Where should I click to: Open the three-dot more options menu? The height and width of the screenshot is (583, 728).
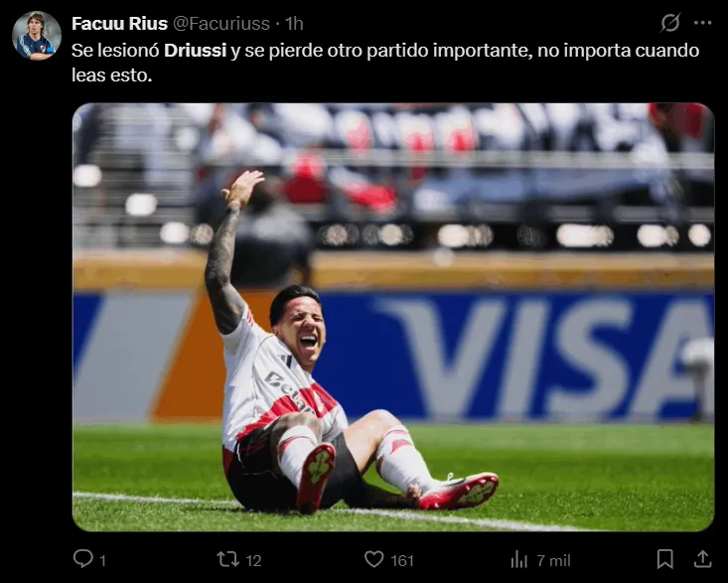coord(702,23)
